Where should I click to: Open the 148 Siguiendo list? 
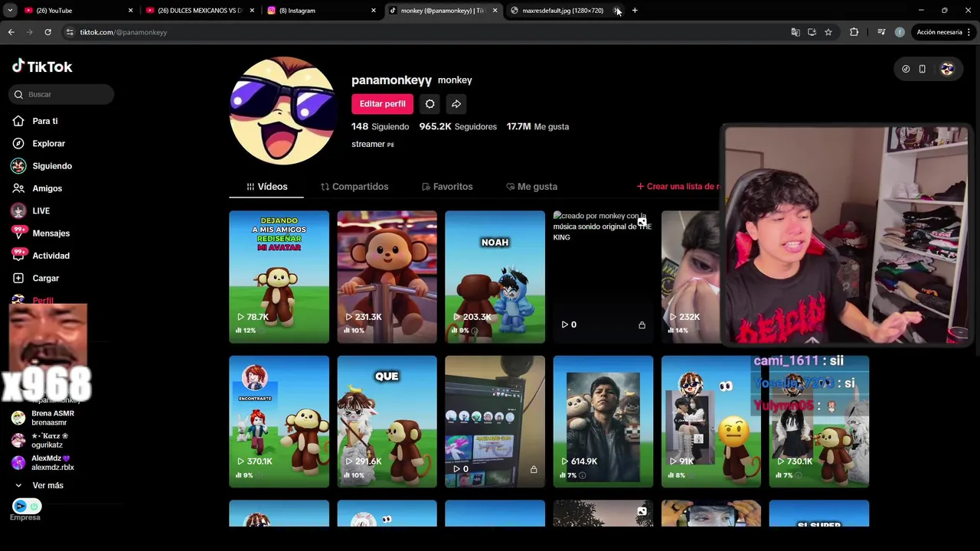380,126
